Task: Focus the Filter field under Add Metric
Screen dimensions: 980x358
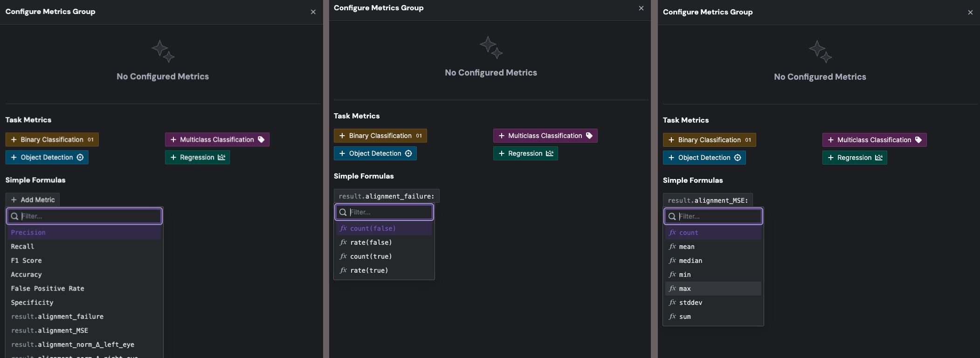Action: tap(84, 216)
